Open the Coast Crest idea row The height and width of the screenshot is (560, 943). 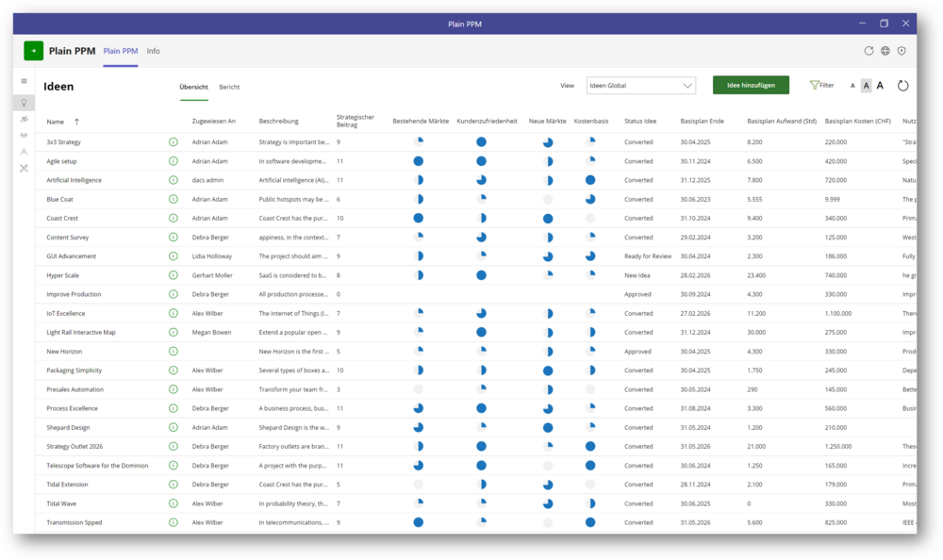[x=64, y=219]
